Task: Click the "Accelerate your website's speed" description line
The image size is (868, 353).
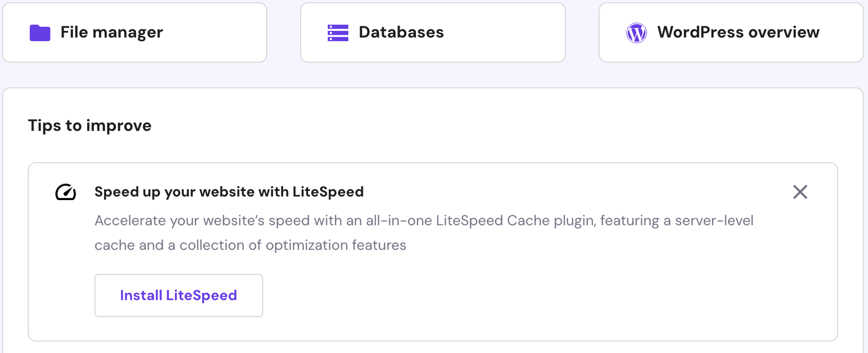Action: point(217,221)
